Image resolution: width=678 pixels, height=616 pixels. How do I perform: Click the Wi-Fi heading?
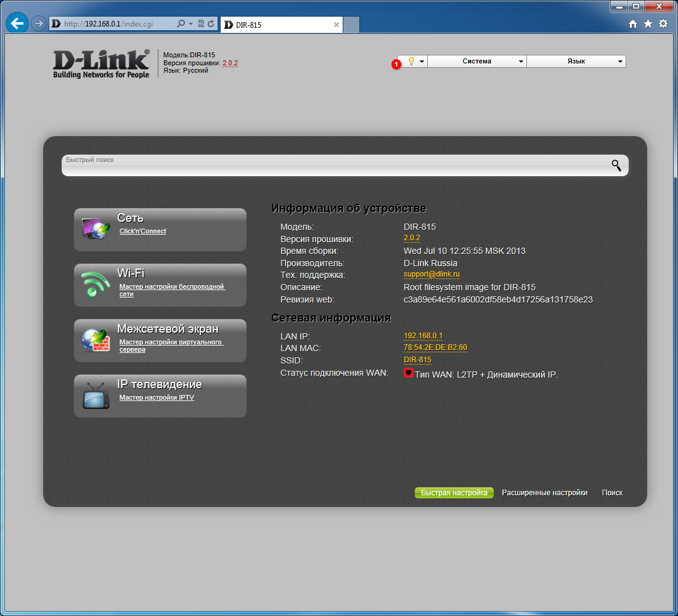tap(131, 274)
